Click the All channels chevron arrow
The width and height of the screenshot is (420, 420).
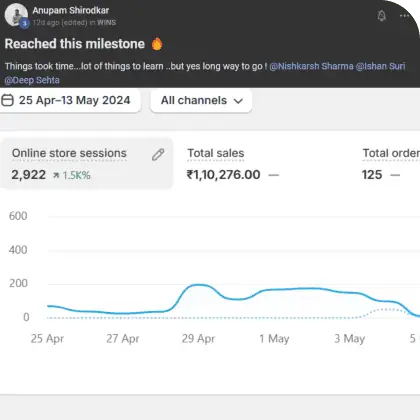pyautogui.click(x=238, y=101)
